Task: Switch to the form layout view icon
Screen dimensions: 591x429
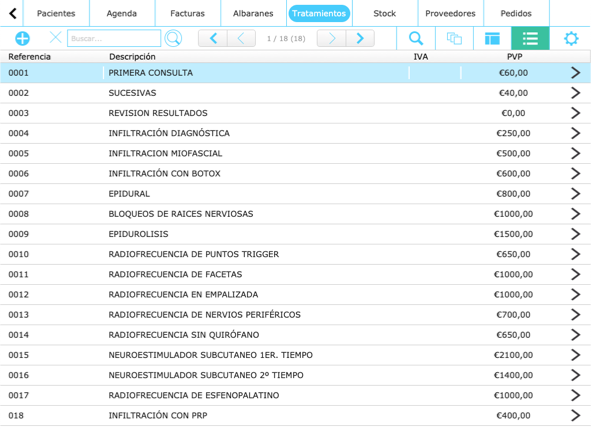Action: pyautogui.click(x=492, y=38)
